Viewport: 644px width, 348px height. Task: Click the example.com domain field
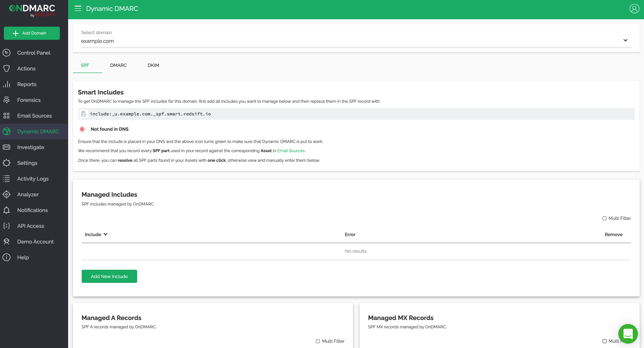356,41
